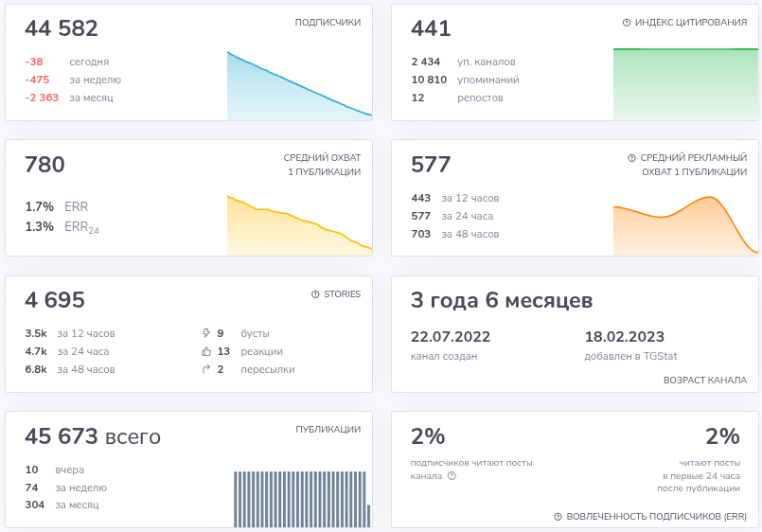Click the green citation index chart

click(685, 83)
